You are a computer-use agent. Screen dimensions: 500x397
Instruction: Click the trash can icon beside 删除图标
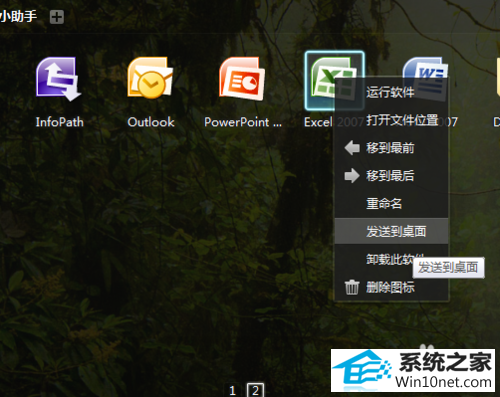coord(352,287)
